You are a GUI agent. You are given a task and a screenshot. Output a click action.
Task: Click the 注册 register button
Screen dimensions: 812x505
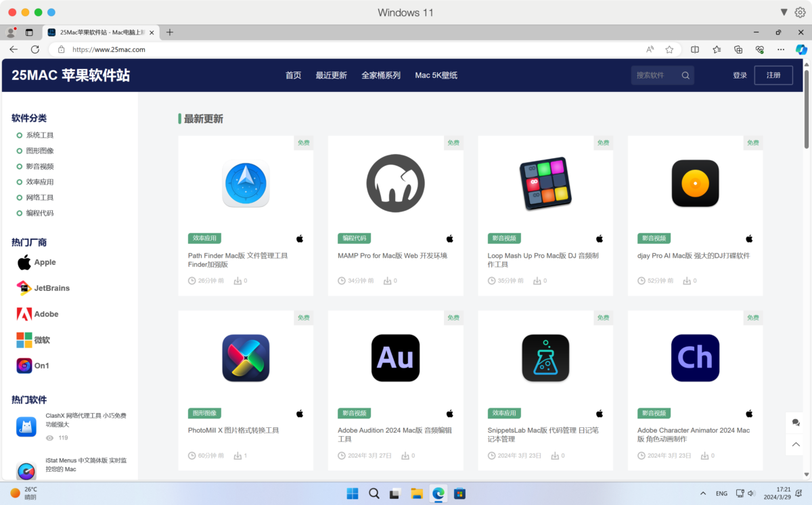(773, 76)
